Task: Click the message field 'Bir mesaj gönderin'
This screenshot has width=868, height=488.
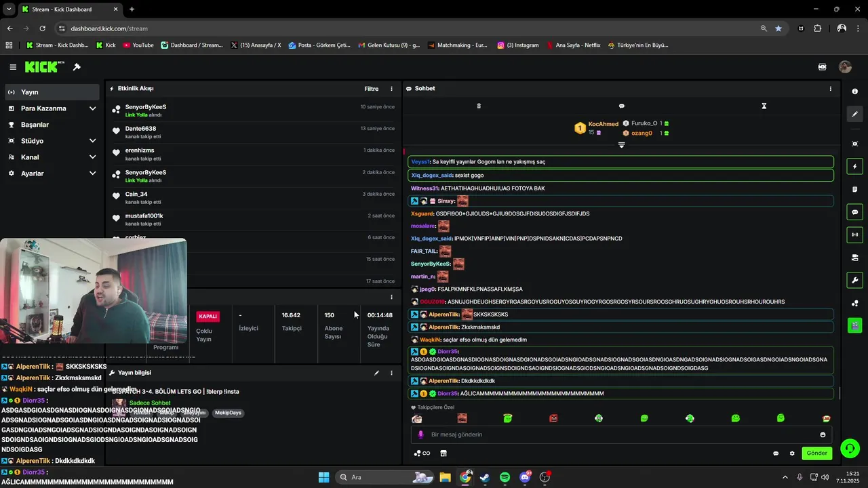Action: (x=620, y=434)
